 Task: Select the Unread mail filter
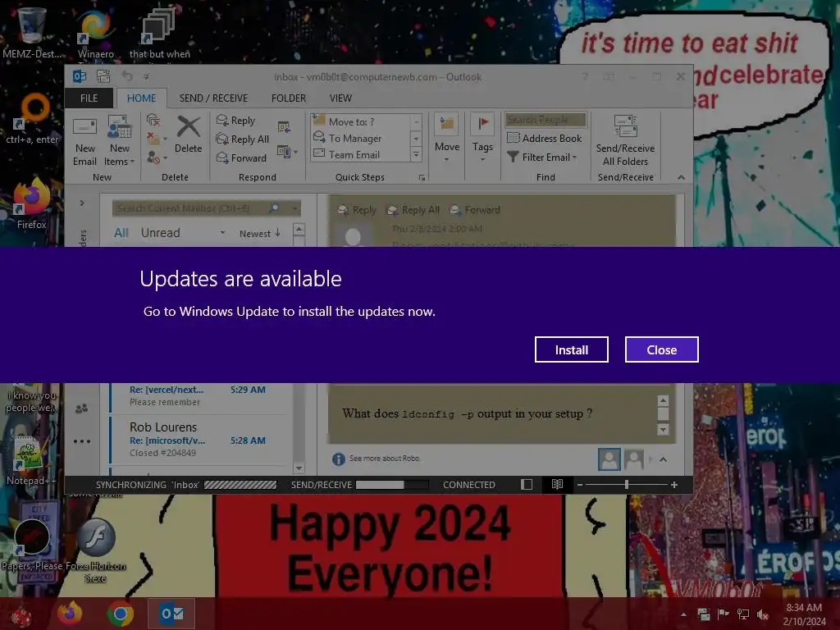point(160,232)
